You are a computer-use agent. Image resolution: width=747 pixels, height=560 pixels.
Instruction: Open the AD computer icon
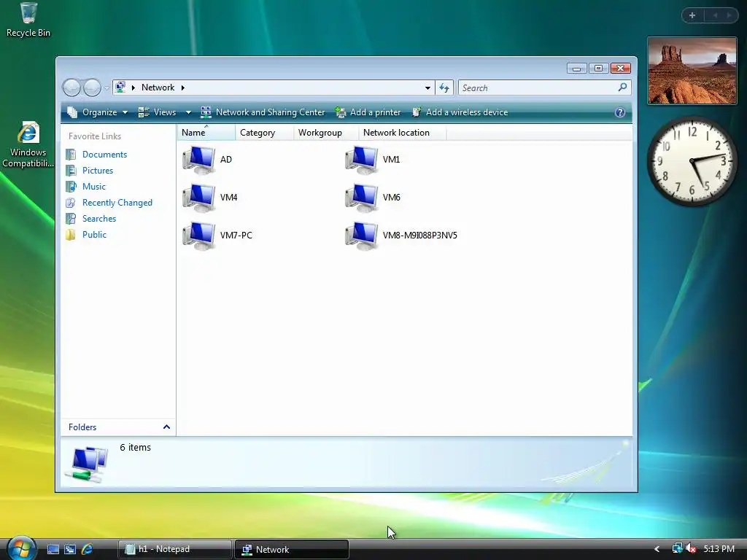click(x=198, y=160)
